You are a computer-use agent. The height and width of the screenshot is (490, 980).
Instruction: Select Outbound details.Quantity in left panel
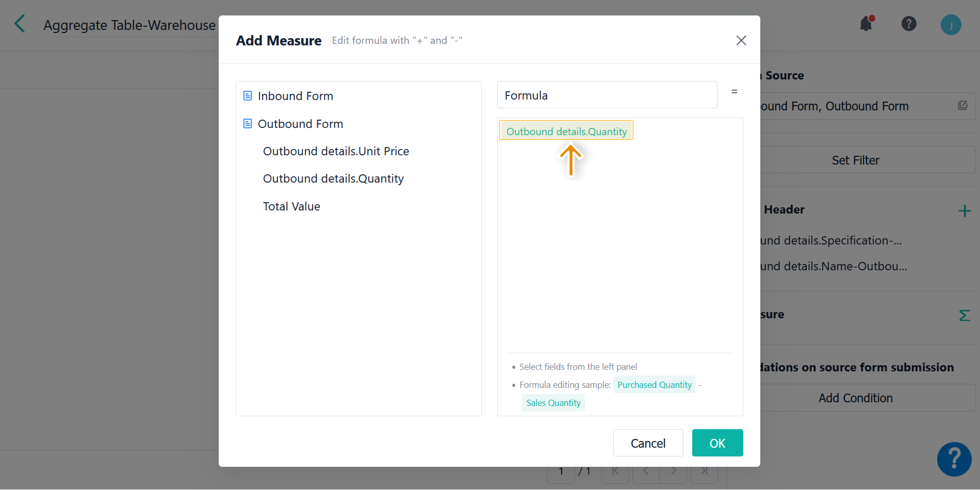(333, 178)
